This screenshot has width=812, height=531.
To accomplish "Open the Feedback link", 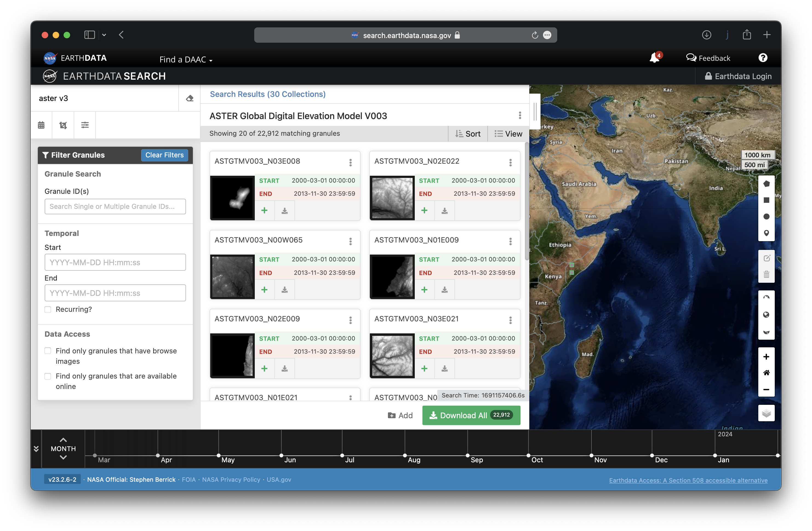I will click(x=708, y=58).
